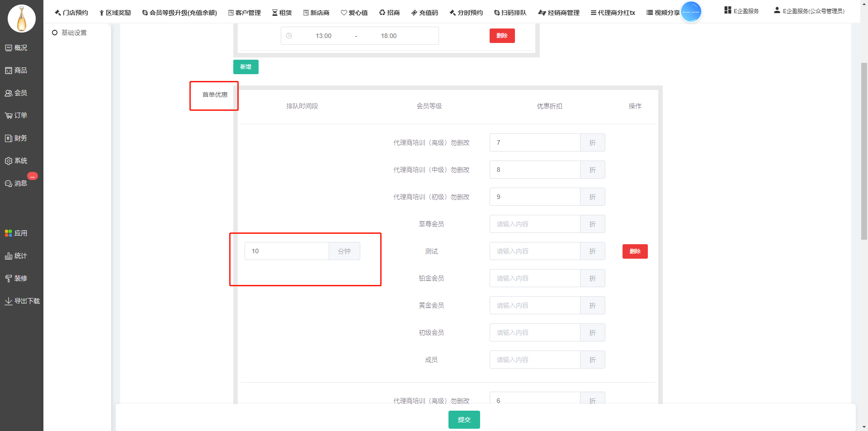Open the 应用 apps grid icon
Viewport: 868px width, 431px height.
[9, 233]
